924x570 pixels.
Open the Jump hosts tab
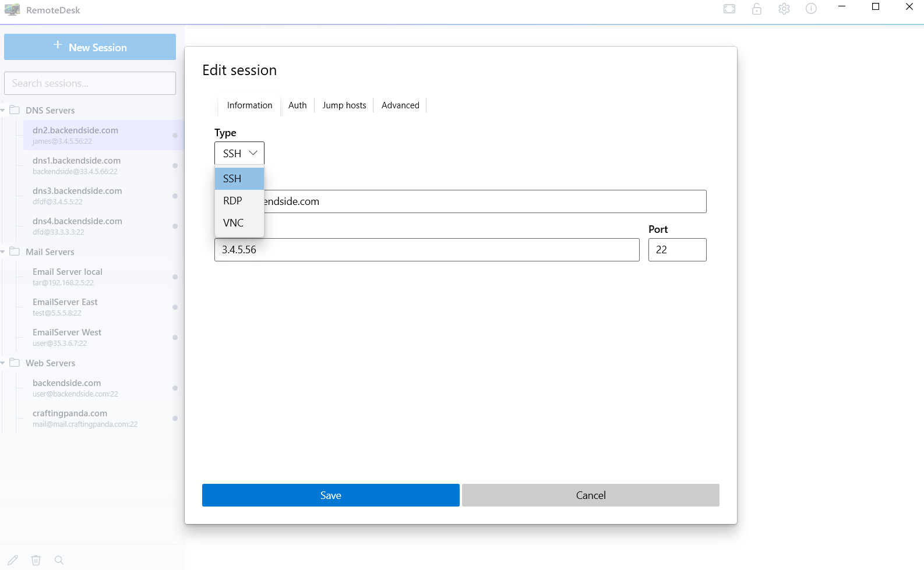344,105
